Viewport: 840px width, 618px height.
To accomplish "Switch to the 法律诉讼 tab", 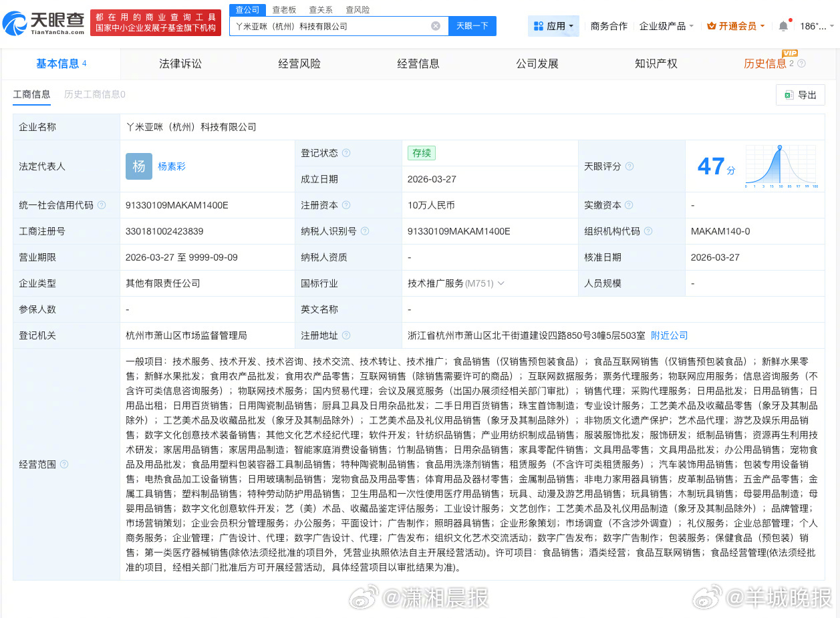I will point(180,63).
